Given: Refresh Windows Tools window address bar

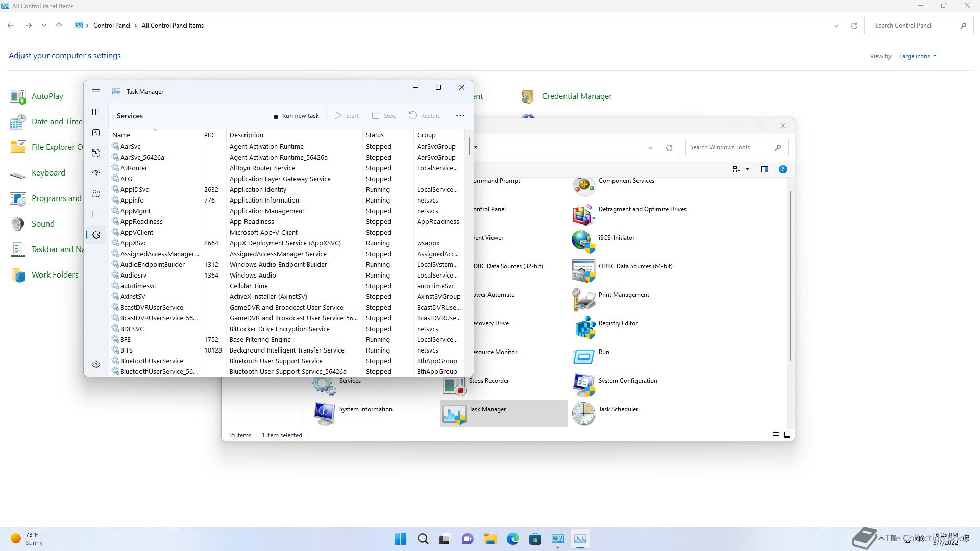Looking at the screenshot, I should point(669,147).
